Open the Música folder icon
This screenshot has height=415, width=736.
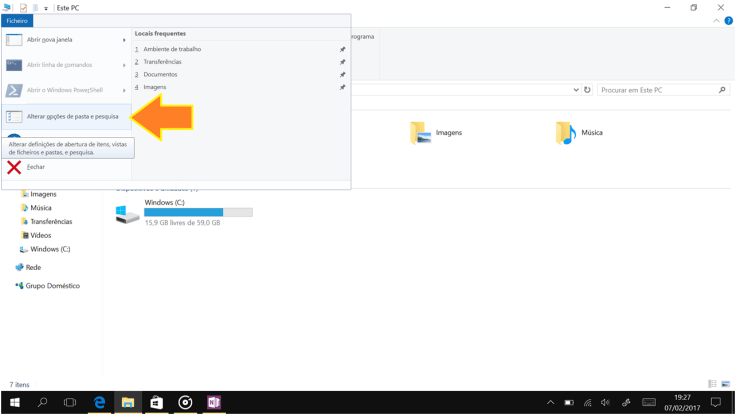[x=565, y=133]
